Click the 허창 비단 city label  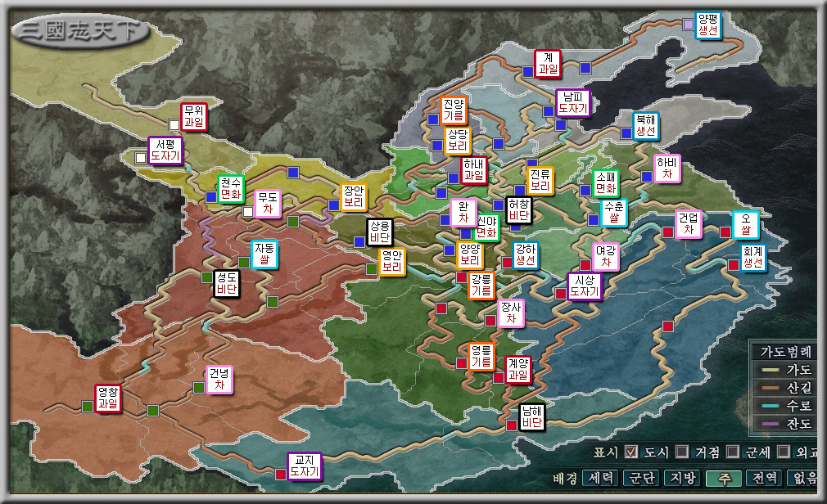(519, 209)
